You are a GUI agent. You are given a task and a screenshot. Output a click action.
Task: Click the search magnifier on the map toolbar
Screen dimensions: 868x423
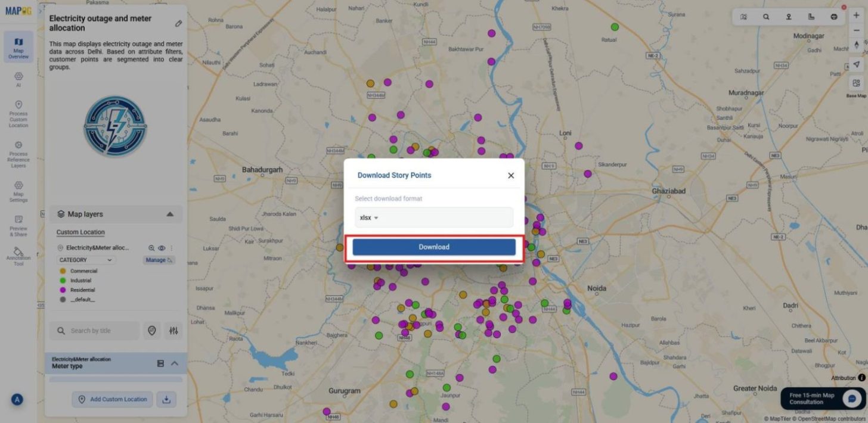point(766,17)
